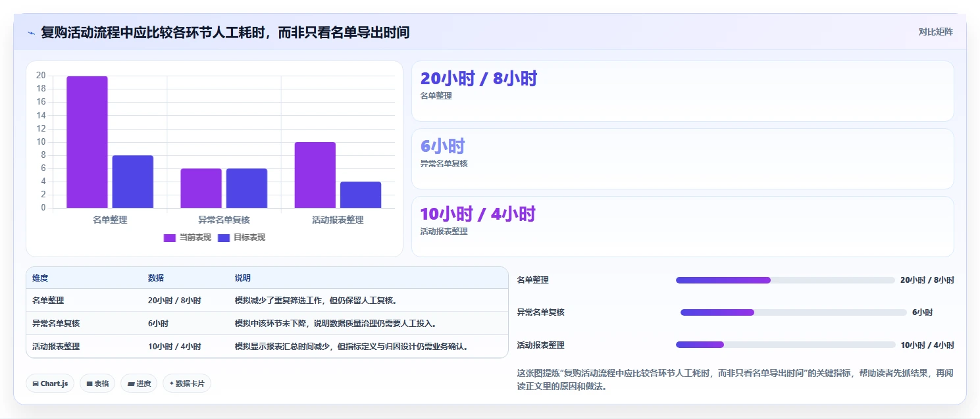The image size is (980, 419).
Task: Select the 20小时 / 8小时 data card
Action: pos(683,91)
